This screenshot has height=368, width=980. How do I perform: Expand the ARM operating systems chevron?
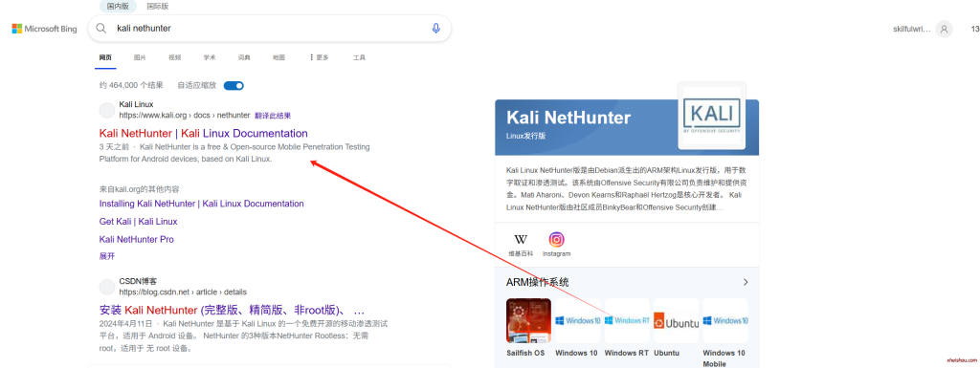click(x=745, y=282)
